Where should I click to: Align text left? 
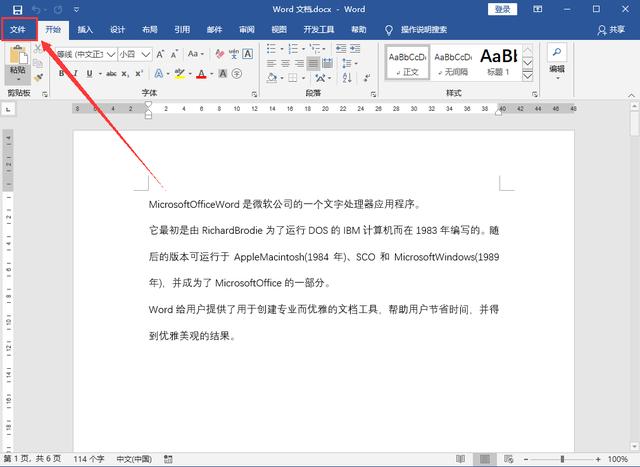point(271,63)
